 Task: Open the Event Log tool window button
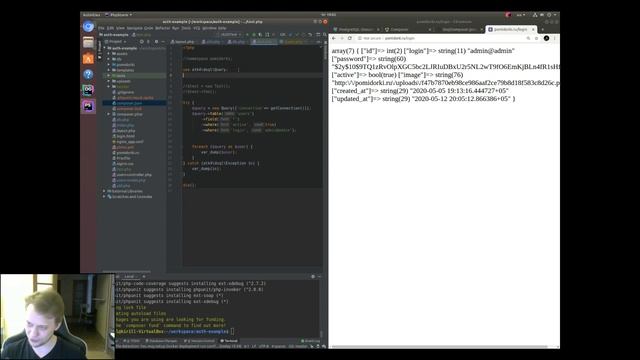click(310, 341)
